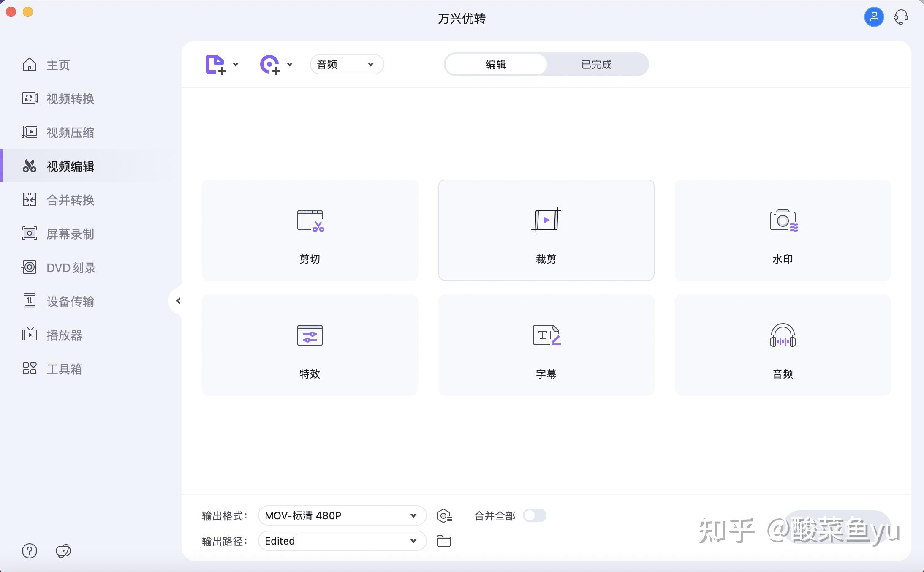Expand the 输出格式 MOV-标清 480P dropdown
Image resolution: width=924 pixels, height=572 pixels.
(342, 516)
